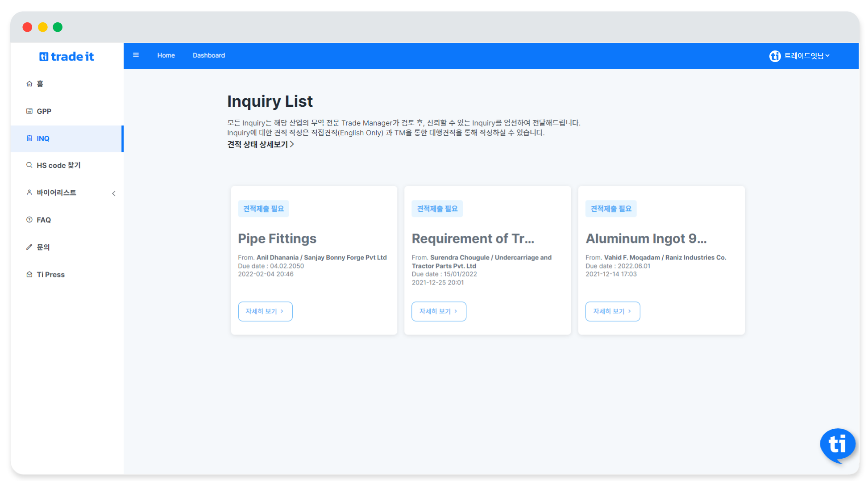Click the trade it logo

[67, 57]
